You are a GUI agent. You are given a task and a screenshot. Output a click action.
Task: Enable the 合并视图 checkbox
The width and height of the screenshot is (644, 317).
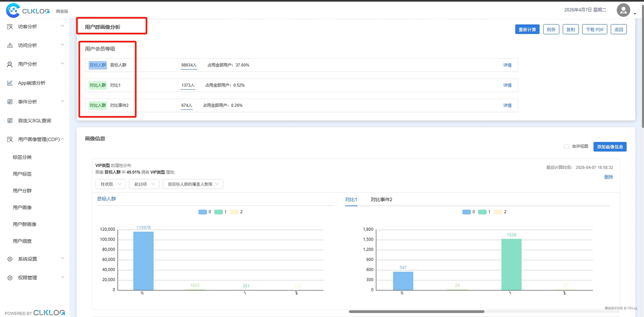click(566, 147)
